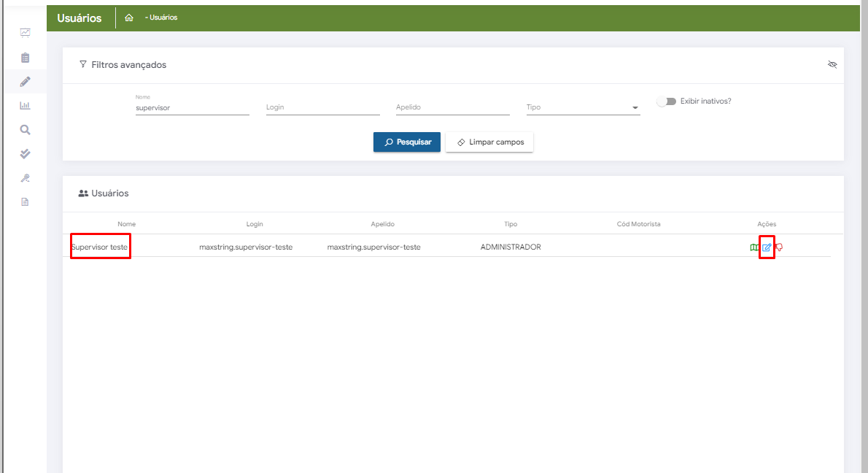Image resolution: width=868 pixels, height=473 pixels.
Task: Open the Tipo dropdown
Action: coord(582,108)
